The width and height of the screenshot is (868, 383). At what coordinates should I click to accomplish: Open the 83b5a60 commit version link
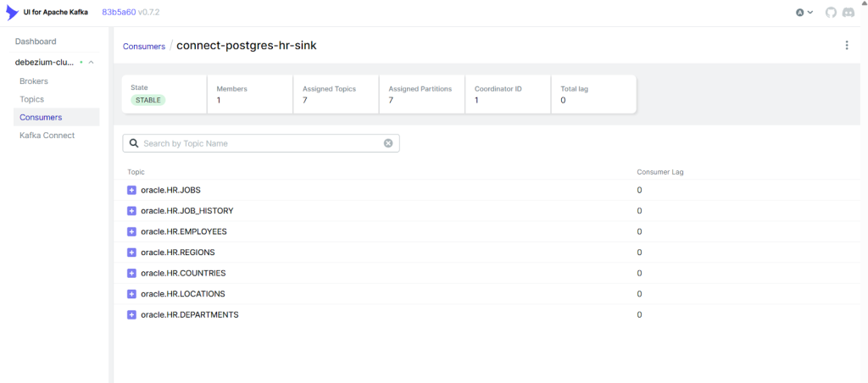[120, 13]
